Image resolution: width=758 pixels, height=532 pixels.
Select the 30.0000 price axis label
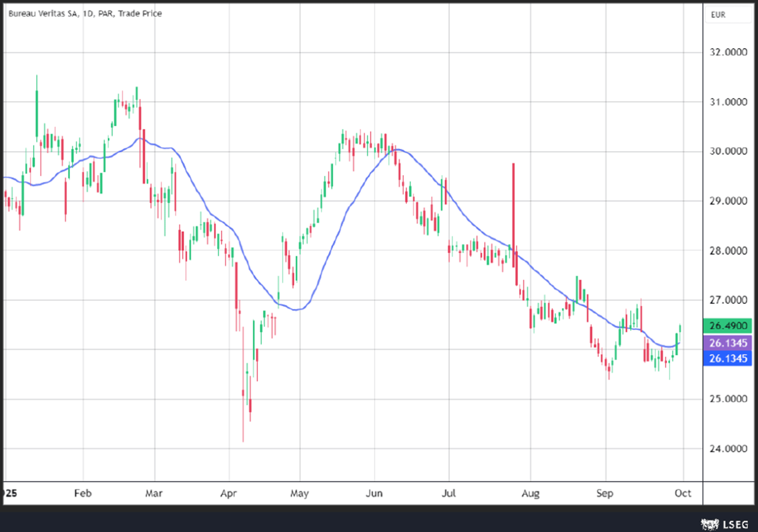tap(728, 151)
